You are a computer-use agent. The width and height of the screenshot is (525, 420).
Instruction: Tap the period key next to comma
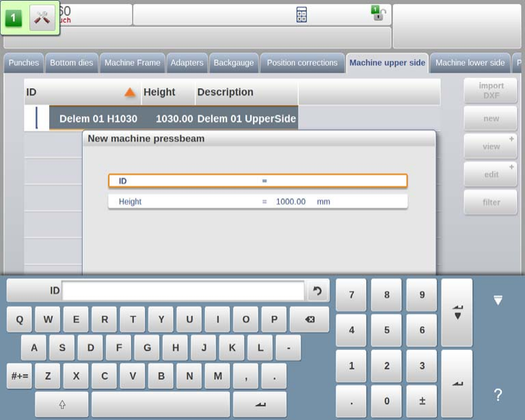point(274,376)
